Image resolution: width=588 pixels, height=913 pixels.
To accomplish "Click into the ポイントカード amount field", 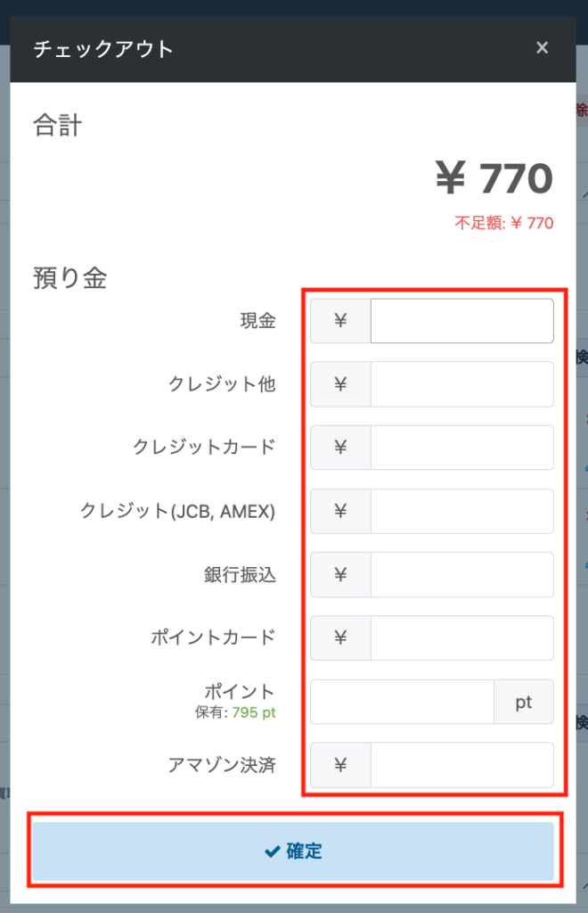I will coord(461,637).
